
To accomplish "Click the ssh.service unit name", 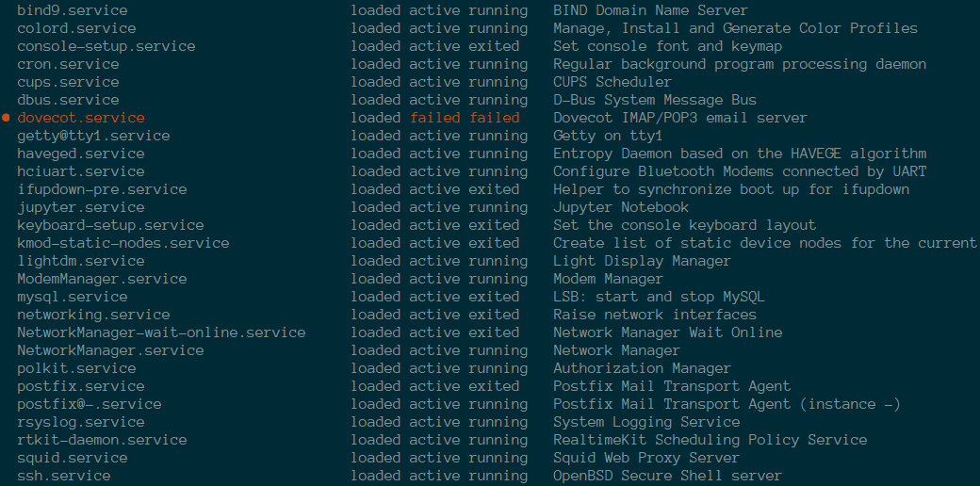I will [64, 476].
